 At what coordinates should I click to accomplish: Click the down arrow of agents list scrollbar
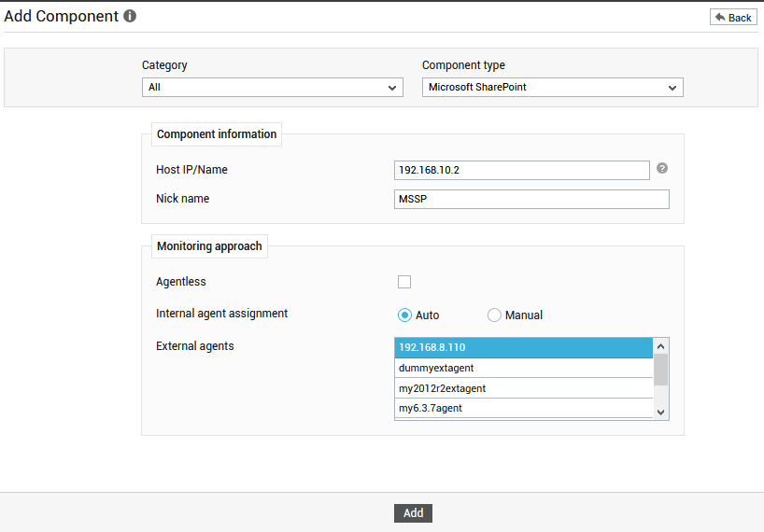(x=660, y=412)
